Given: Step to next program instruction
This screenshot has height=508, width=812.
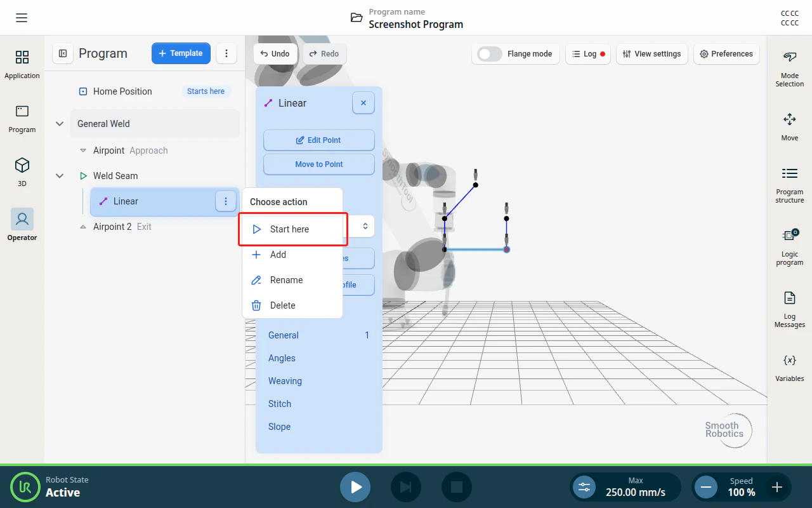Looking at the screenshot, I should tap(406, 487).
